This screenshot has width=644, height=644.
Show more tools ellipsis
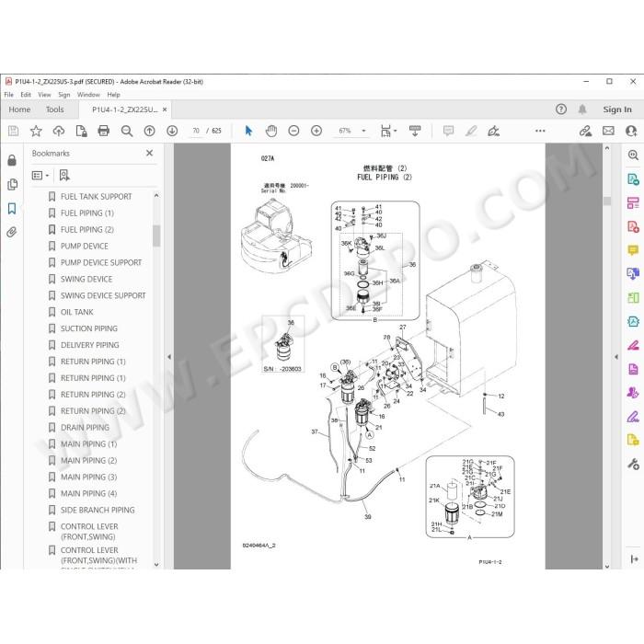(540, 131)
